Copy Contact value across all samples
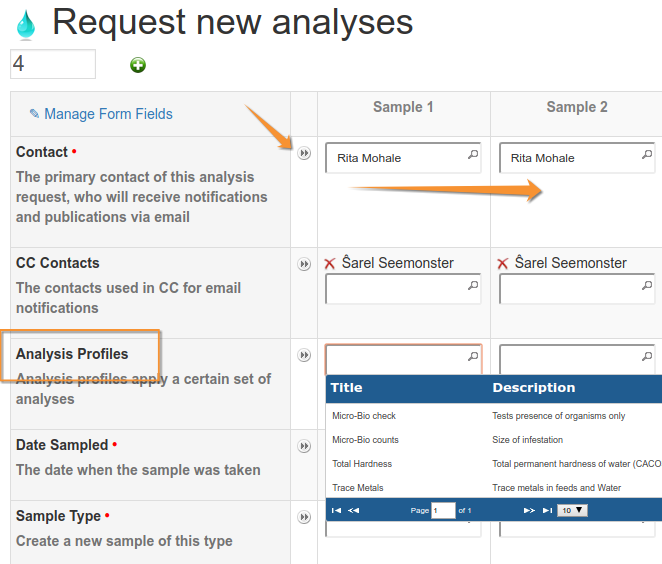This screenshot has width=662, height=564. pyautogui.click(x=304, y=153)
